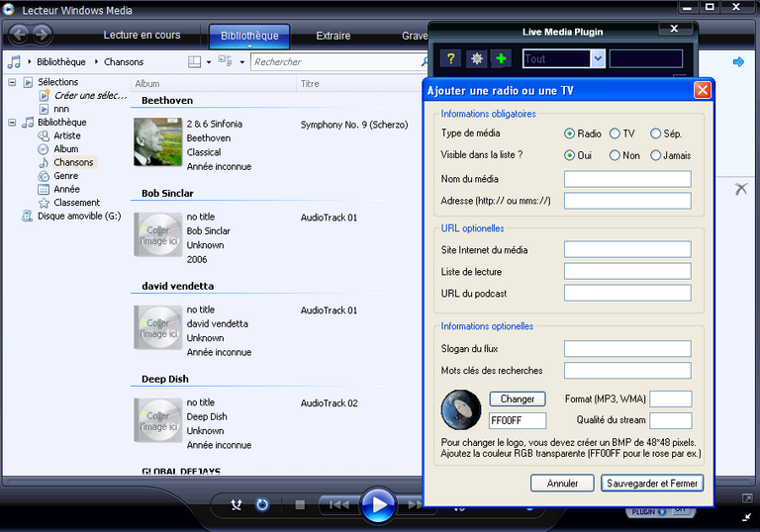The image size is (760, 532).
Task: Click the Adresse URL input field
Action: tap(627, 201)
